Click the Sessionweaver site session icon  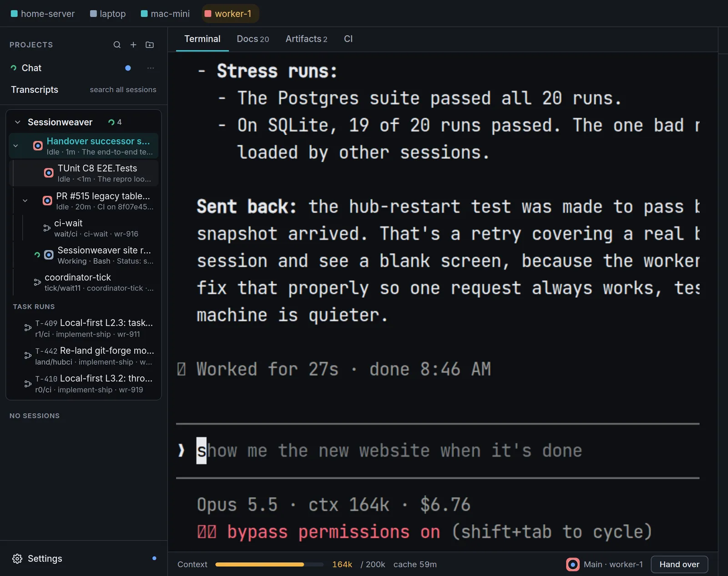49,255
